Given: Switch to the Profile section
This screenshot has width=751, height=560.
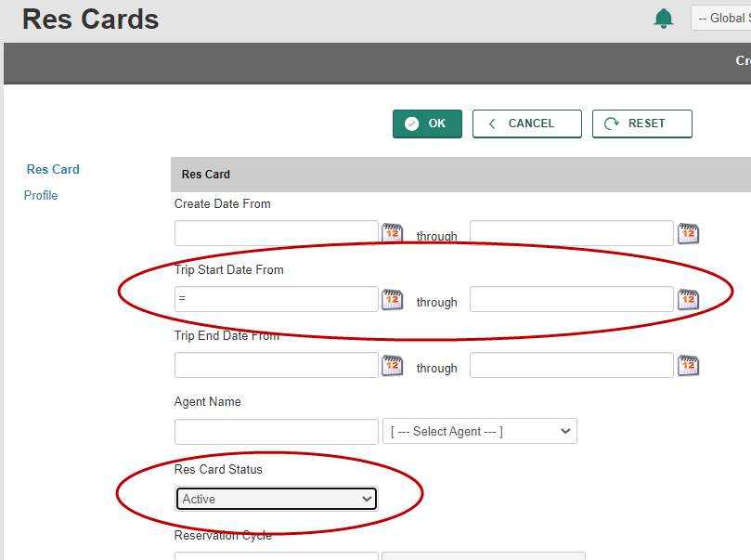Looking at the screenshot, I should [x=41, y=195].
